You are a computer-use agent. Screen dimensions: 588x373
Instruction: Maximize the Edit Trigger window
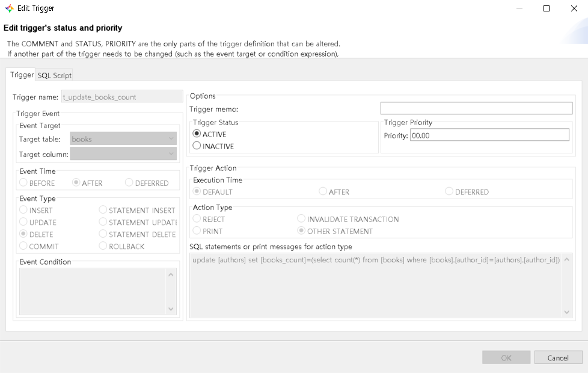click(x=547, y=8)
